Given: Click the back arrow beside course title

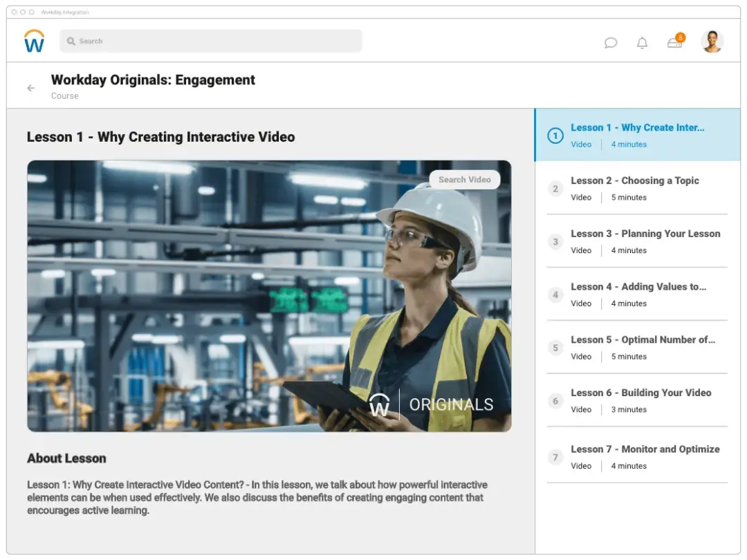Looking at the screenshot, I should click(30, 88).
